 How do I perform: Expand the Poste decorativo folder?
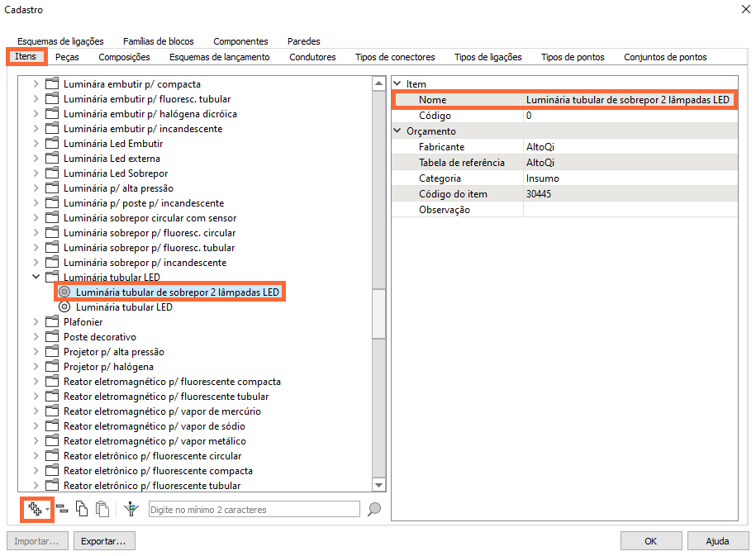coord(36,337)
